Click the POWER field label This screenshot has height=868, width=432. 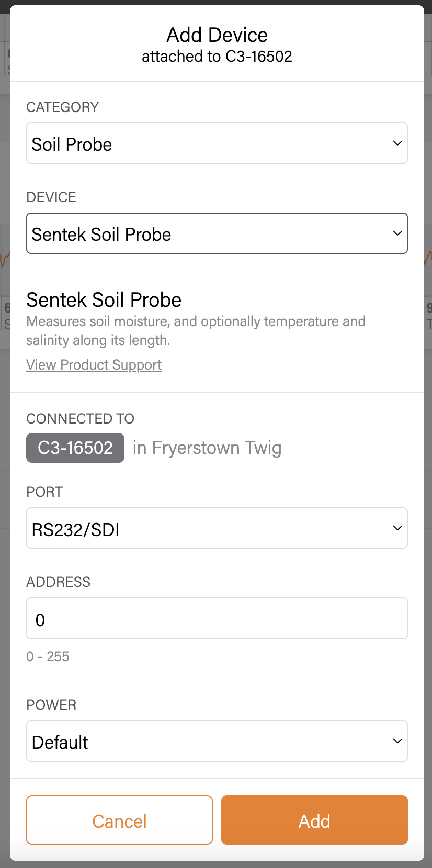pyautogui.click(x=51, y=705)
